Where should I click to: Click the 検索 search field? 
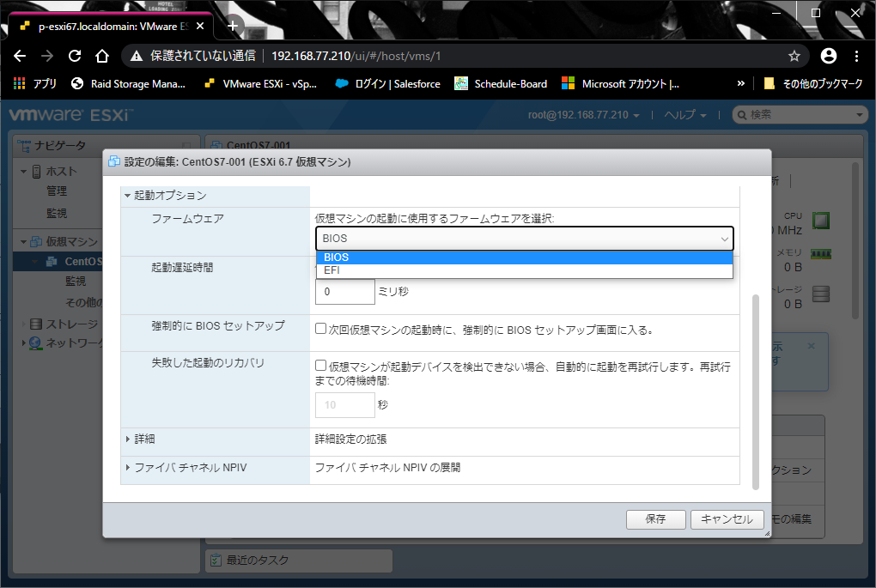(x=800, y=115)
